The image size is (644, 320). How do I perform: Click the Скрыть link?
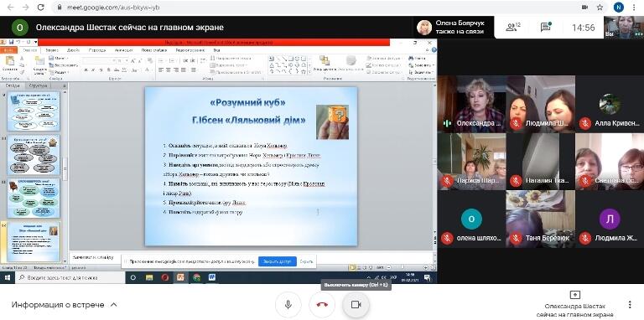(306, 261)
